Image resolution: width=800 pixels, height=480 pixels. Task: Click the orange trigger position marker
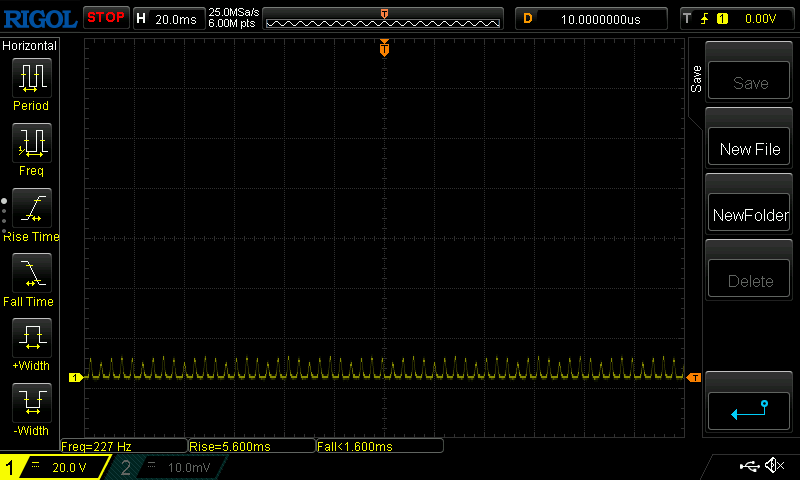pyautogui.click(x=384, y=49)
